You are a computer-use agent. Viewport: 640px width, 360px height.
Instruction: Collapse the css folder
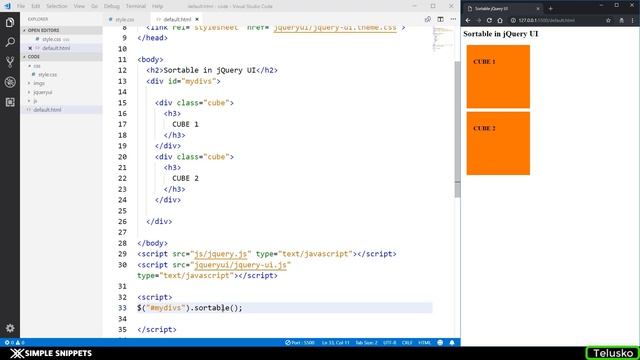click(29, 66)
